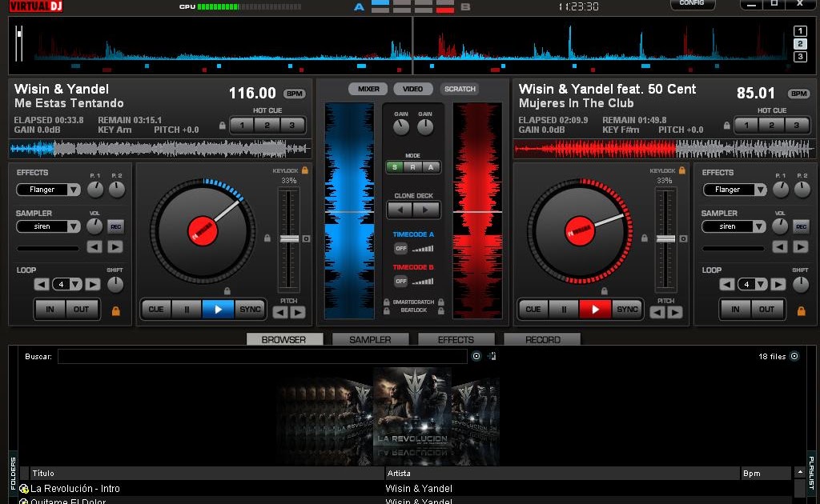820x504 pixels.
Task: Toggle Timecode A OFF switch
Action: tap(400, 249)
